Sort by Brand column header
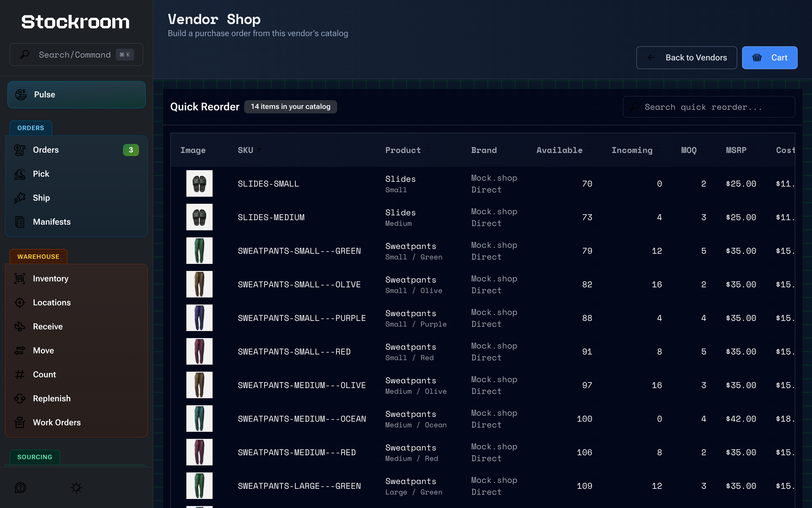This screenshot has width=812, height=508. click(x=488, y=150)
